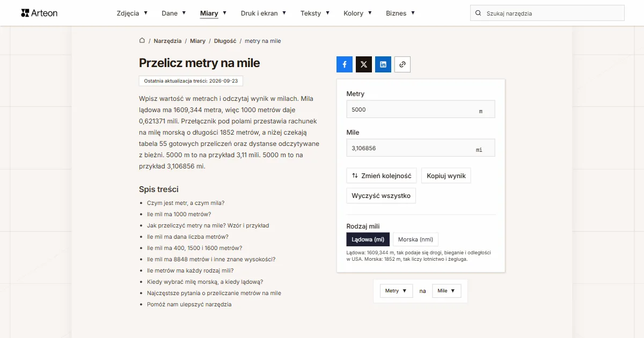
Task: Click the Przelicz metry na mile heading
Action: click(199, 63)
